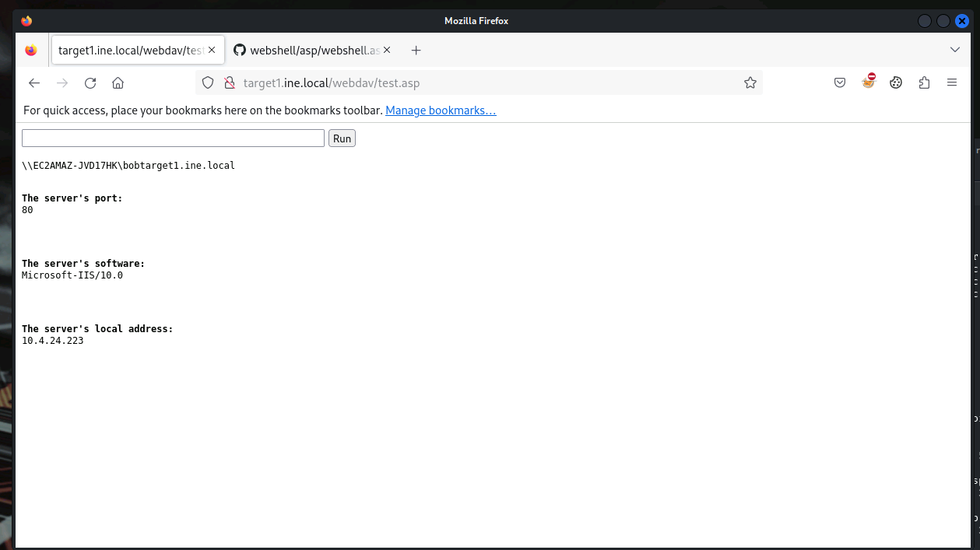Go back to the previous page

[34, 83]
